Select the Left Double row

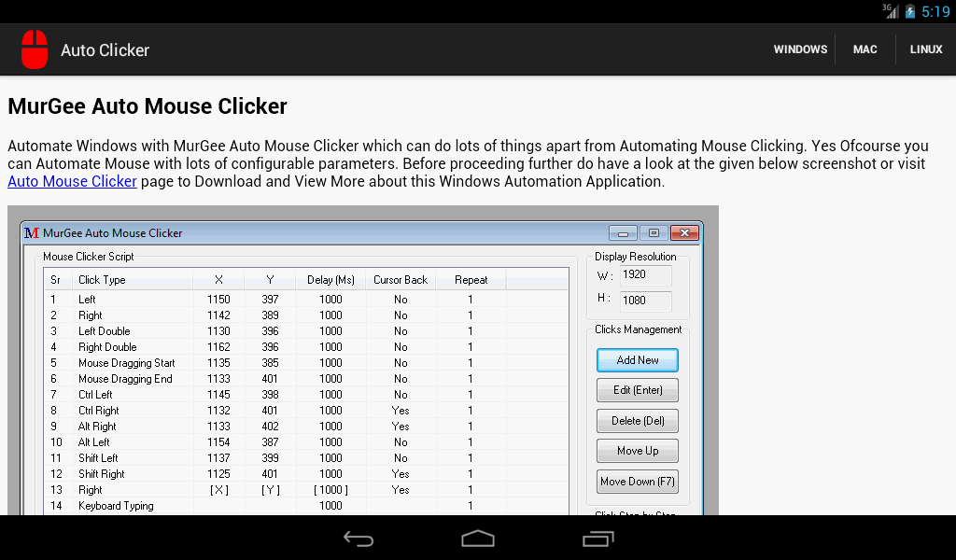coord(306,331)
